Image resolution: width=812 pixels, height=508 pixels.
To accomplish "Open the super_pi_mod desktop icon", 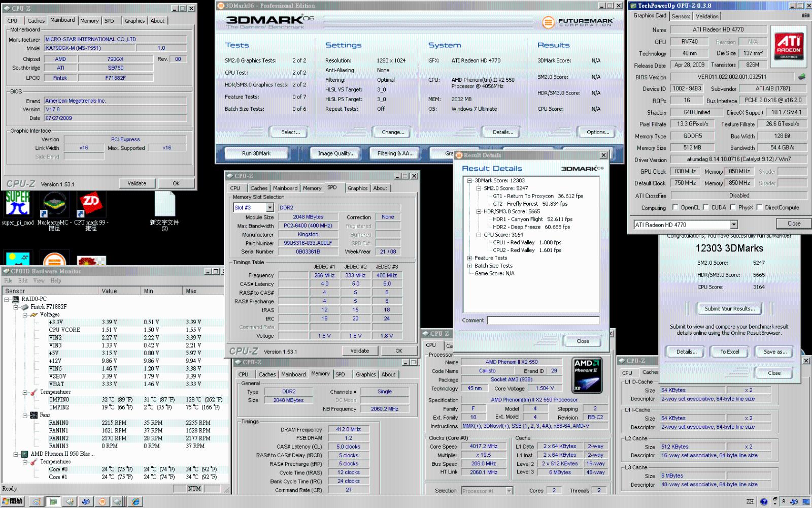I will [18, 203].
